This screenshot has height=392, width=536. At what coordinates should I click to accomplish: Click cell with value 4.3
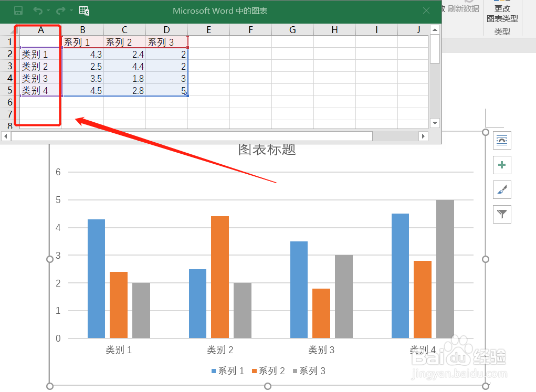83,54
